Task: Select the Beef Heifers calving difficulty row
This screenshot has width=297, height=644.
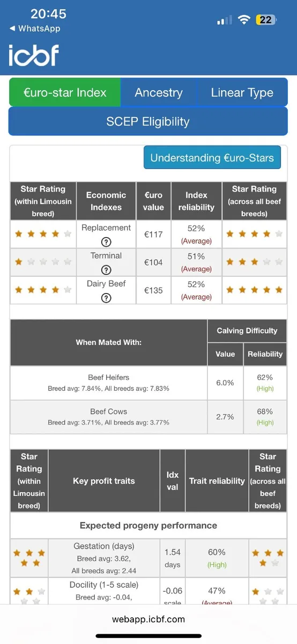Action: (148, 383)
